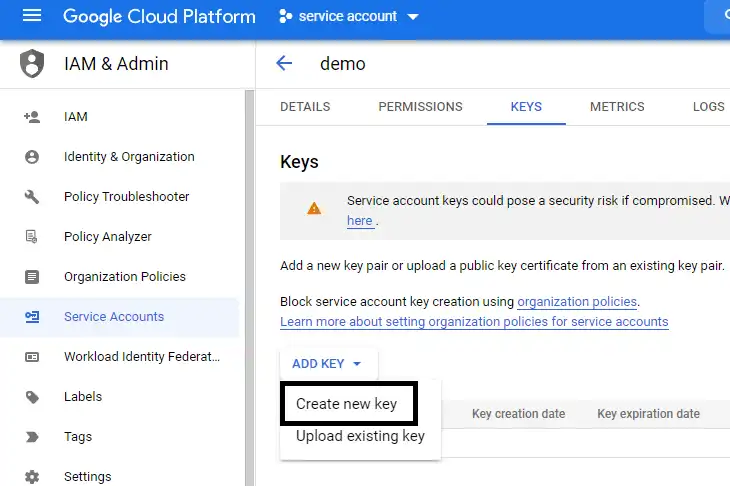Select the KEYS tab
The width and height of the screenshot is (730, 486).
click(x=526, y=107)
